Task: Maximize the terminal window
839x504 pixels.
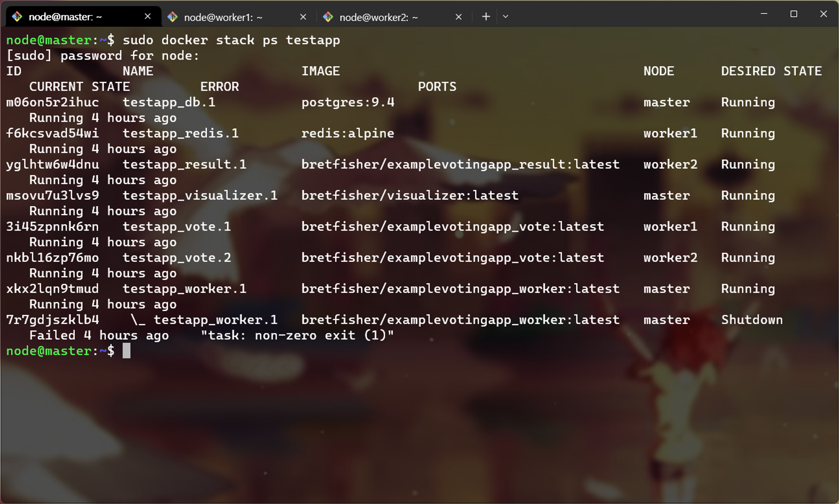Action: (x=794, y=14)
